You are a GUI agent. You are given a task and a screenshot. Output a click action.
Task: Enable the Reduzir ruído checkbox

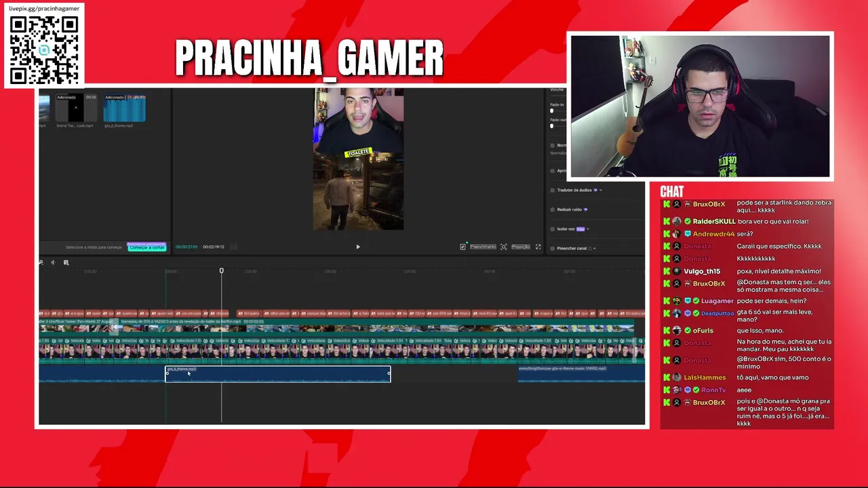click(x=552, y=209)
